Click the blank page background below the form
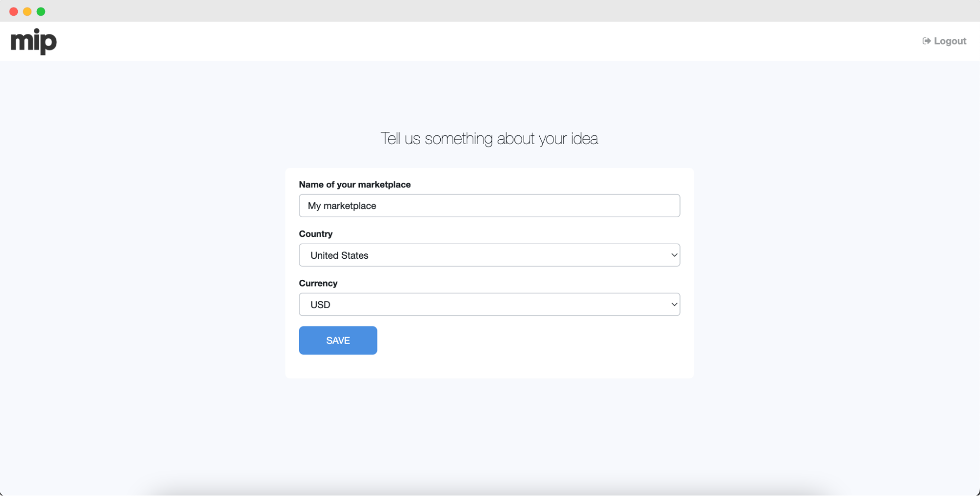 tap(489, 431)
